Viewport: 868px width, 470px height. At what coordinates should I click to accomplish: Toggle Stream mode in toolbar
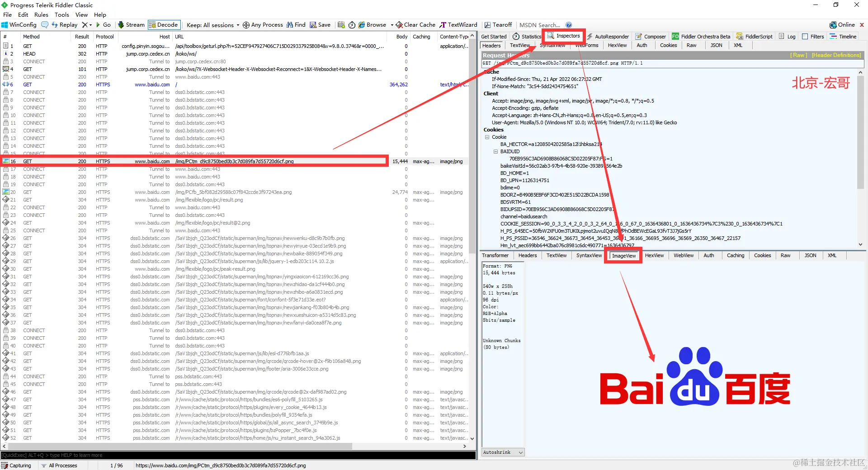coord(131,25)
